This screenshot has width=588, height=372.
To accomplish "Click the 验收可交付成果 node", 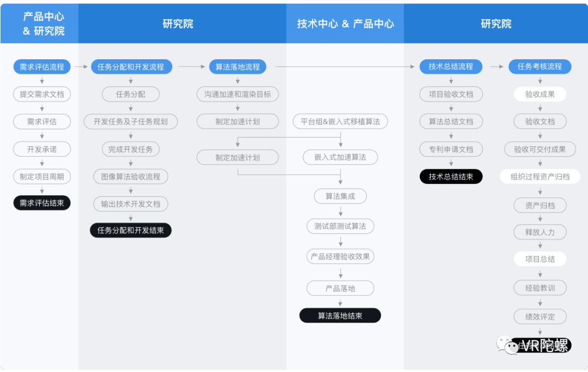I will click(x=540, y=149).
